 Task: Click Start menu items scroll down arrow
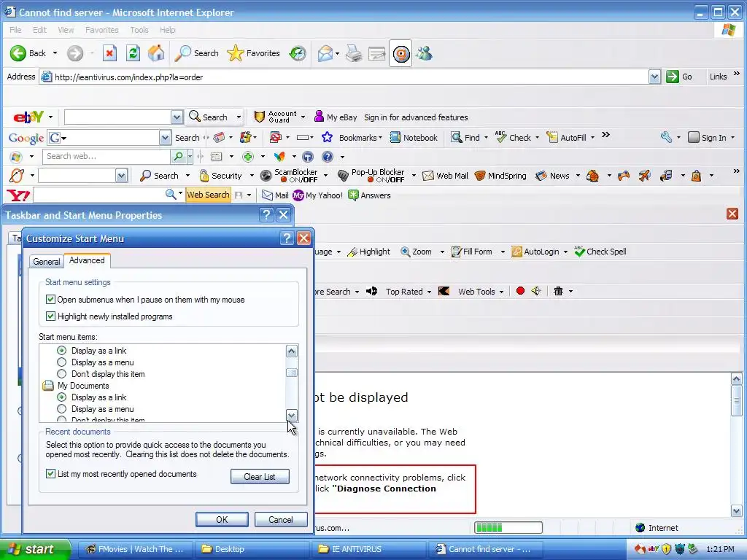[x=292, y=416]
